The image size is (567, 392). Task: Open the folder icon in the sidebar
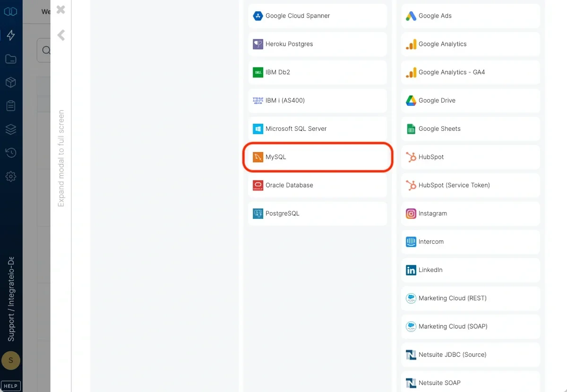click(x=10, y=59)
